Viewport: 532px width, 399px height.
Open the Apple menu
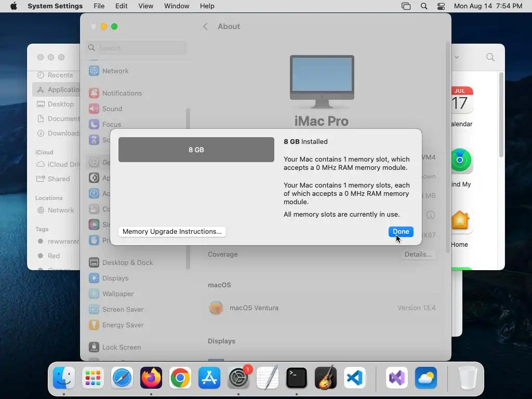14,6
